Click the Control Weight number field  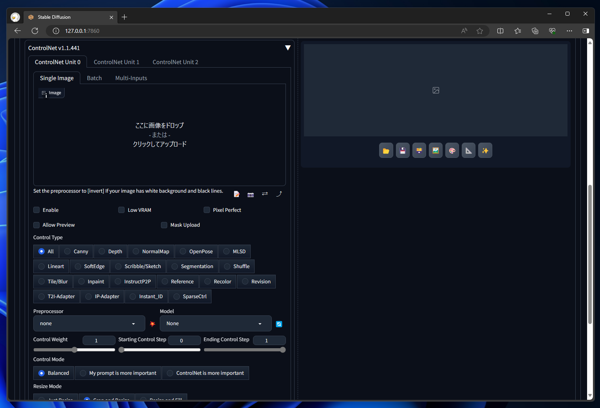(x=99, y=340)
